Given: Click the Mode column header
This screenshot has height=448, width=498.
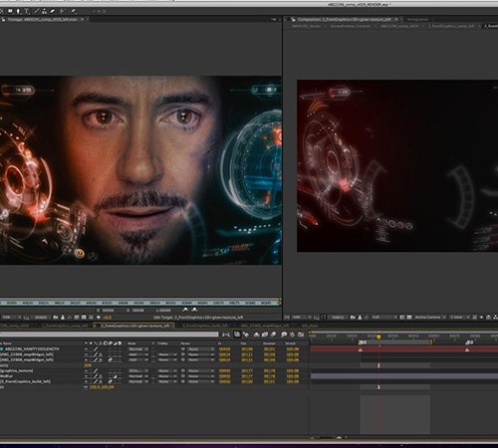Looking at the screenshot, I should (131, 343).
